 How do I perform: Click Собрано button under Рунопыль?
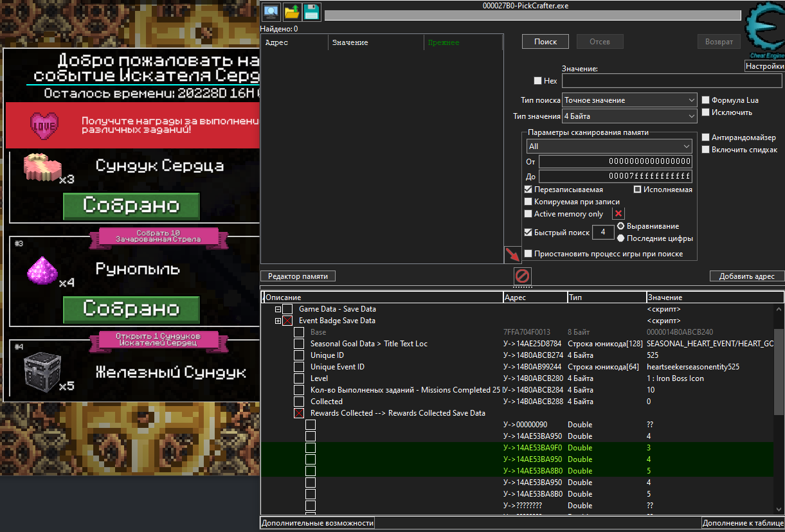[131, 308]
